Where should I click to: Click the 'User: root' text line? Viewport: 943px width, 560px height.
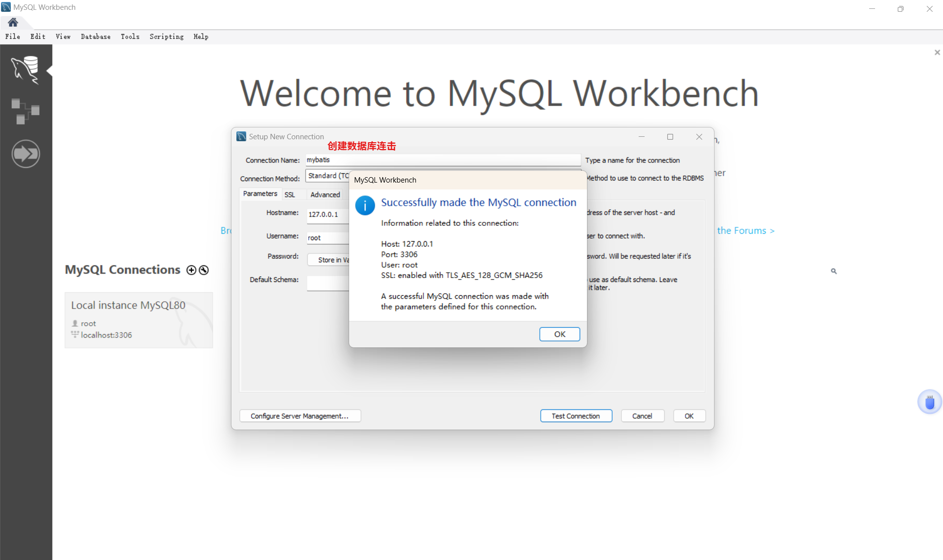(x=399, y=265)
